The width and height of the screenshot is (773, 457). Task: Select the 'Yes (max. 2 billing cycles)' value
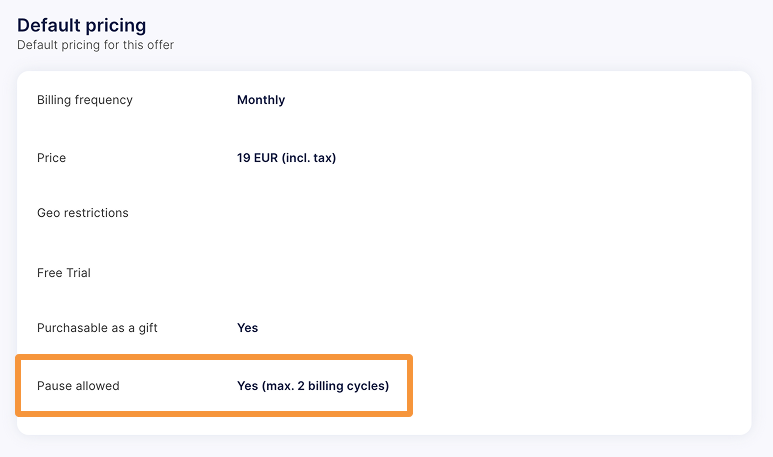[x=313, y=386]
